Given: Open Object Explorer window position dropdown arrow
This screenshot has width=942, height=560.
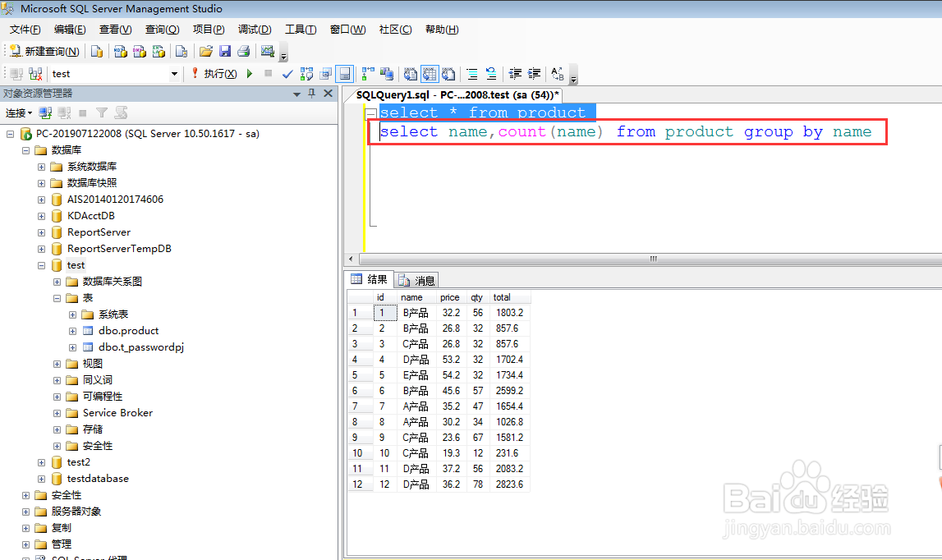Looking at the screenshot, I should [296, 94].
